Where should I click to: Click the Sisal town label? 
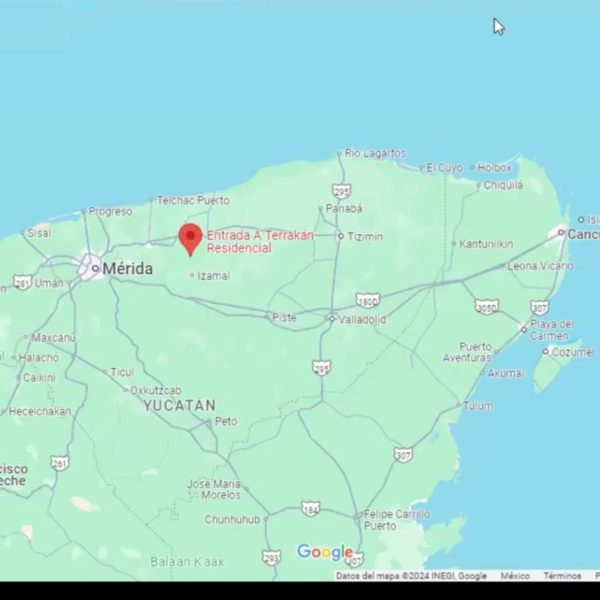pyautogui.click(x=39, y=233)
